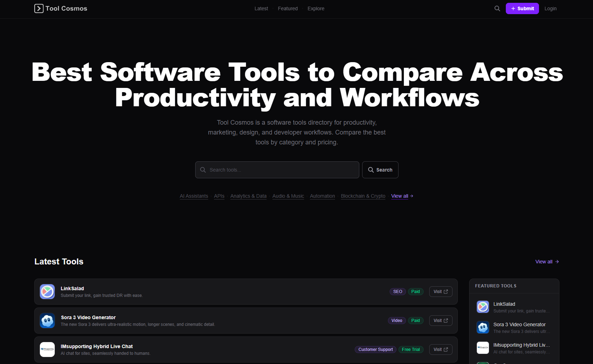Click the plus icon inside the Submit button

513,8
